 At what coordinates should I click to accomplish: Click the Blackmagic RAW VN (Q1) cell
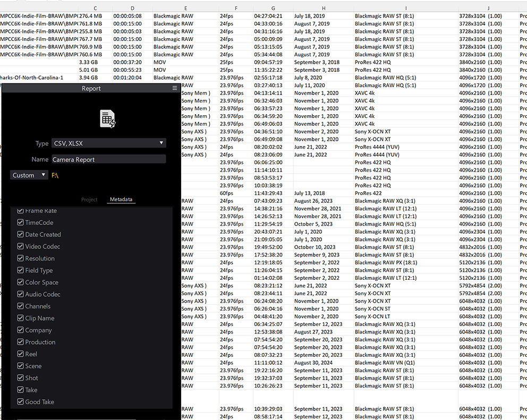click(406, 363)
